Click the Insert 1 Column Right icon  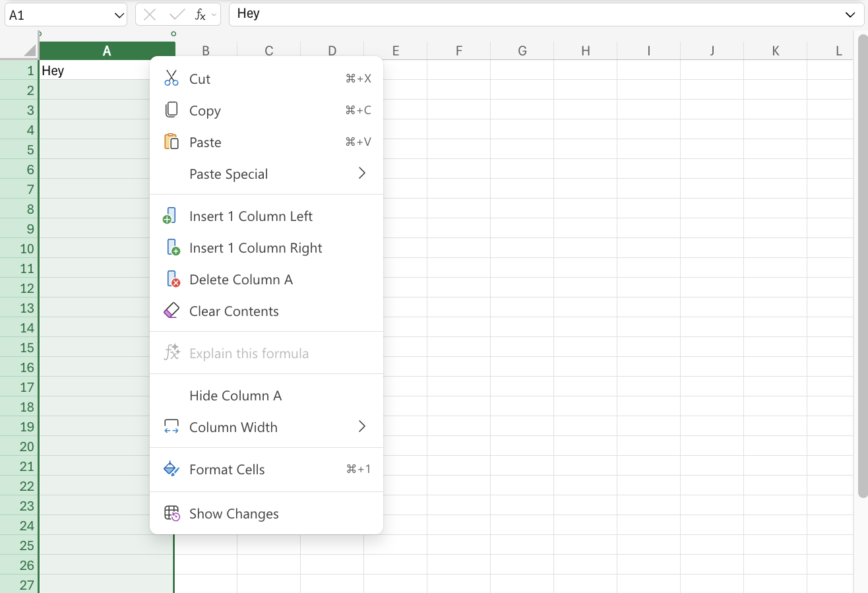coord(172,247)
